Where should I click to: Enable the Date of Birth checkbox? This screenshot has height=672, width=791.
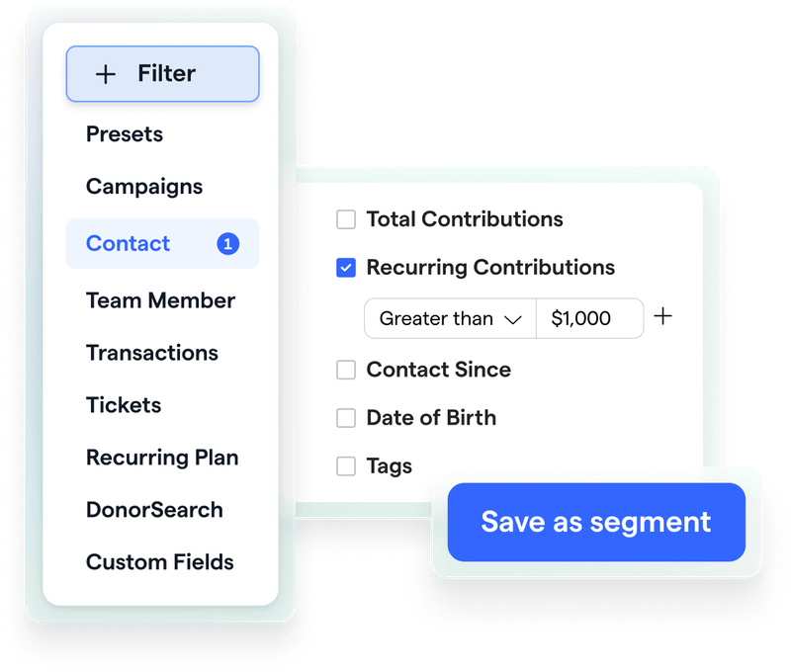click(x=346, y=418)
